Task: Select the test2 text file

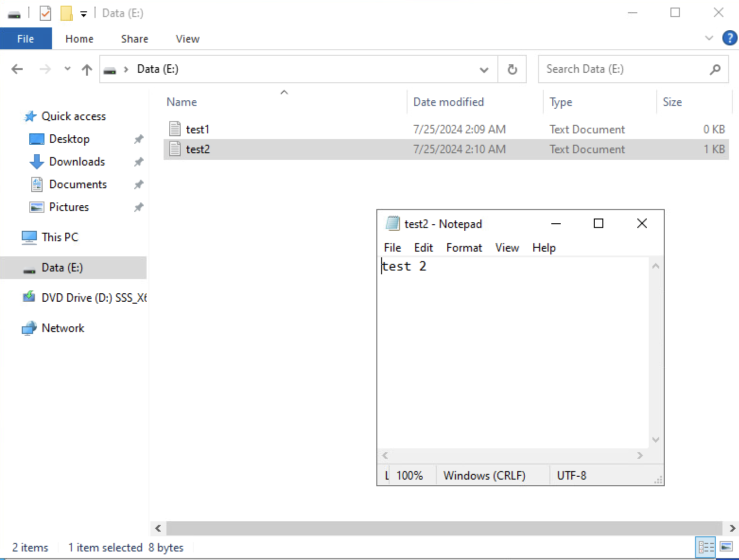Action: (446, 149)
